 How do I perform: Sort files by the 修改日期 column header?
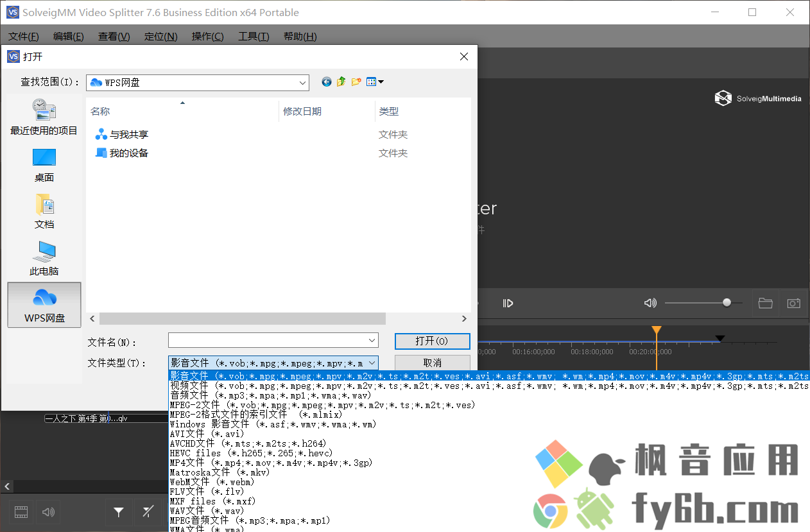point(327,111)
